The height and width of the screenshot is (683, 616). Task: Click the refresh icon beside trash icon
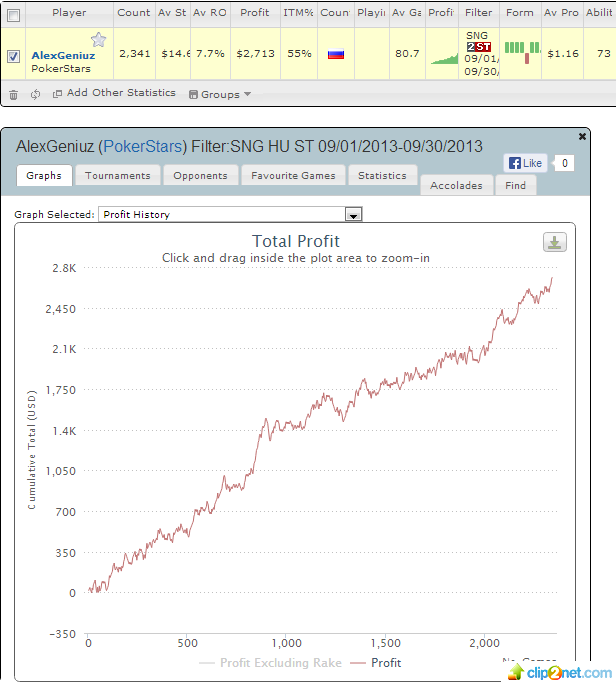[x=35, y=94]
